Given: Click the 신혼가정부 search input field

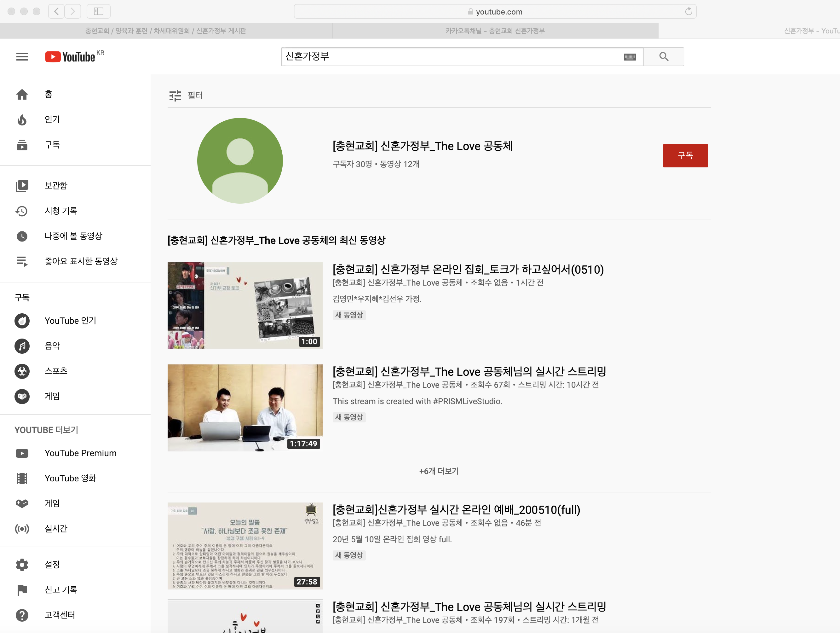Looking at the screenshot, I should (x=452, y=57).
